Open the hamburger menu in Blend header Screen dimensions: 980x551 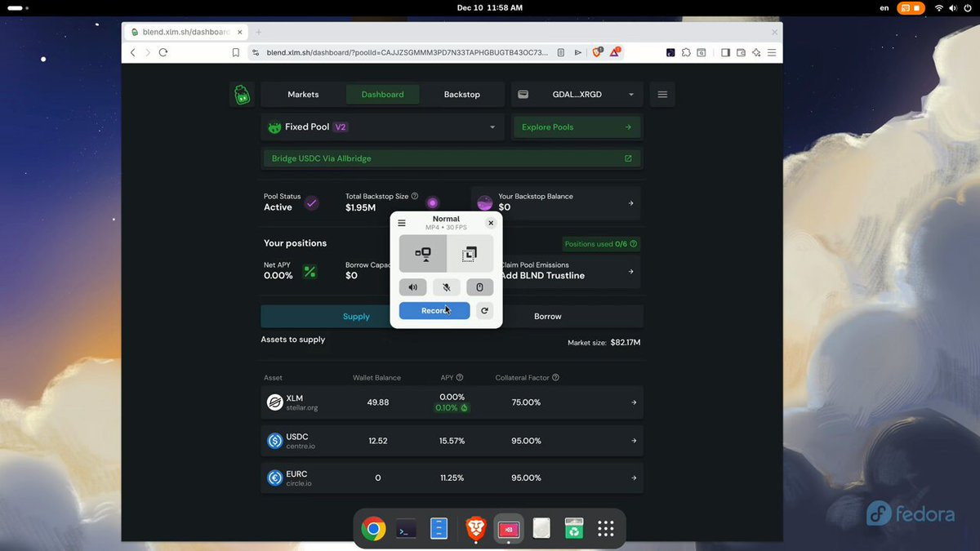coord(662,95)
